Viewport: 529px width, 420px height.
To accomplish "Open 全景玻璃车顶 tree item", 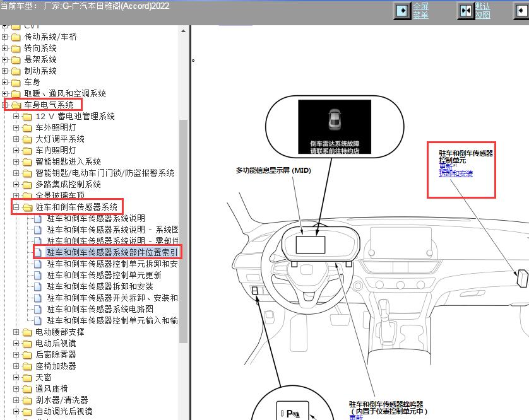I will point(60,195).
